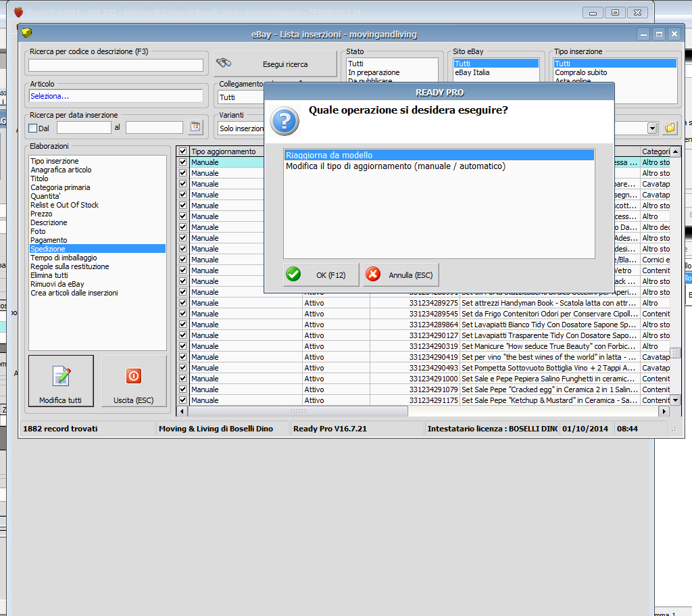
Task: Click the al end date field
Action: [x=154, y=127]
